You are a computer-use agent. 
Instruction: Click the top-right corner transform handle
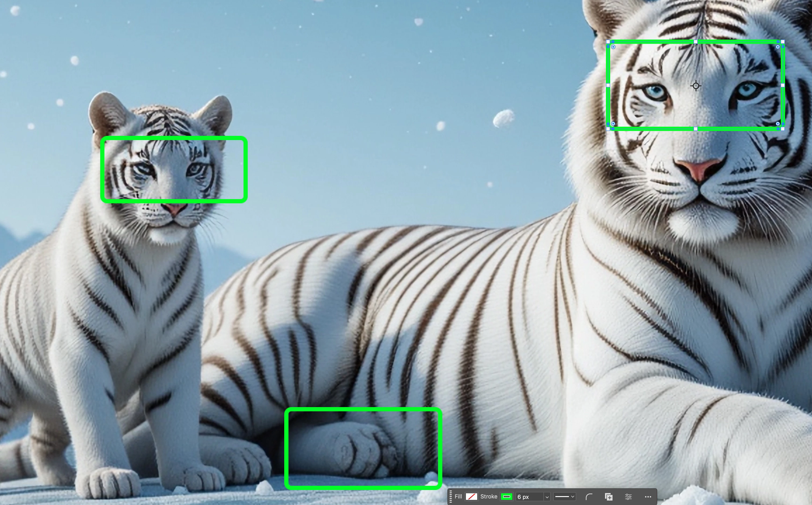coord(783,42)
